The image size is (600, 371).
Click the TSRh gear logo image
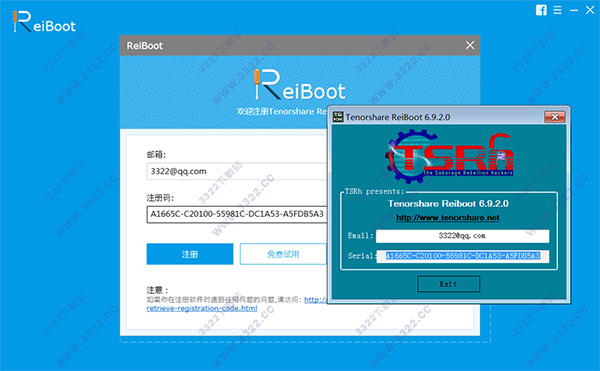[449, 155]
